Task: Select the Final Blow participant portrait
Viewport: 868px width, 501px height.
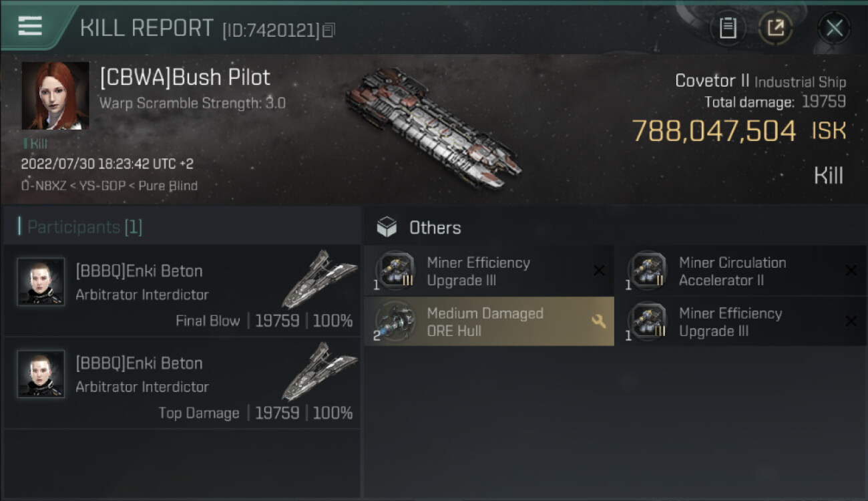Action: 41,282
